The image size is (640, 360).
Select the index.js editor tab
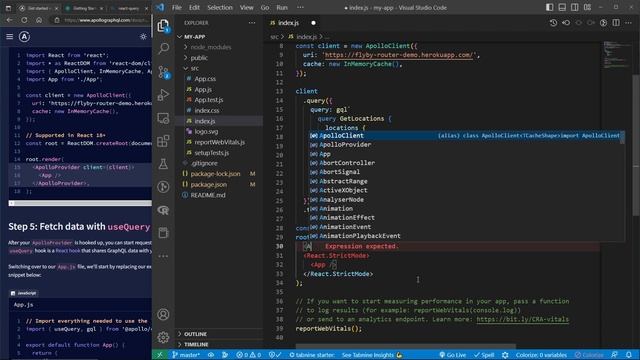point(292,23)
